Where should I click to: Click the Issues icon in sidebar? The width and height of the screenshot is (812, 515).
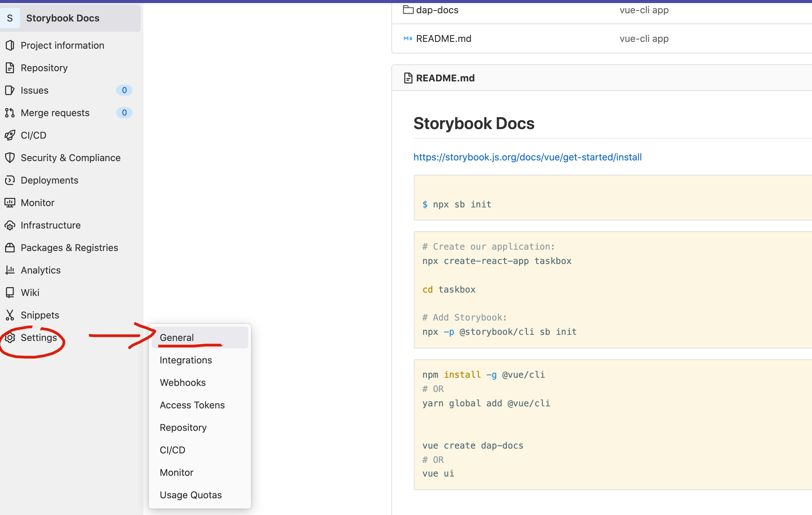10,90
